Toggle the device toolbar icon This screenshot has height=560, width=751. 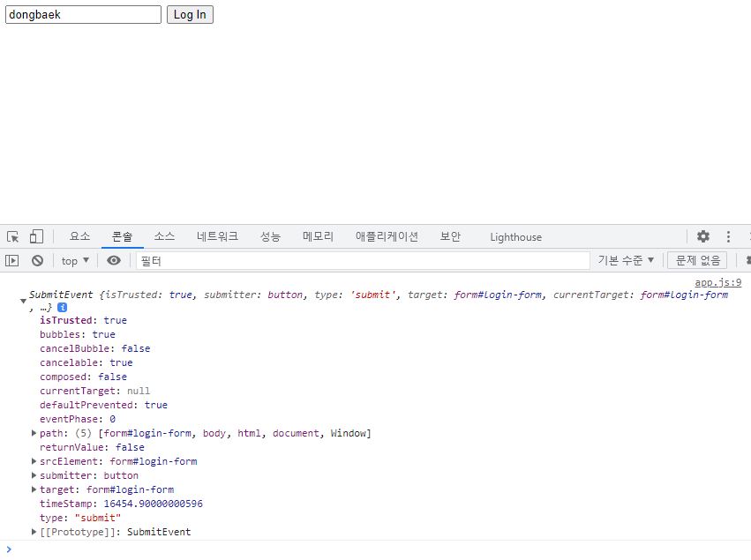point(36,236)
